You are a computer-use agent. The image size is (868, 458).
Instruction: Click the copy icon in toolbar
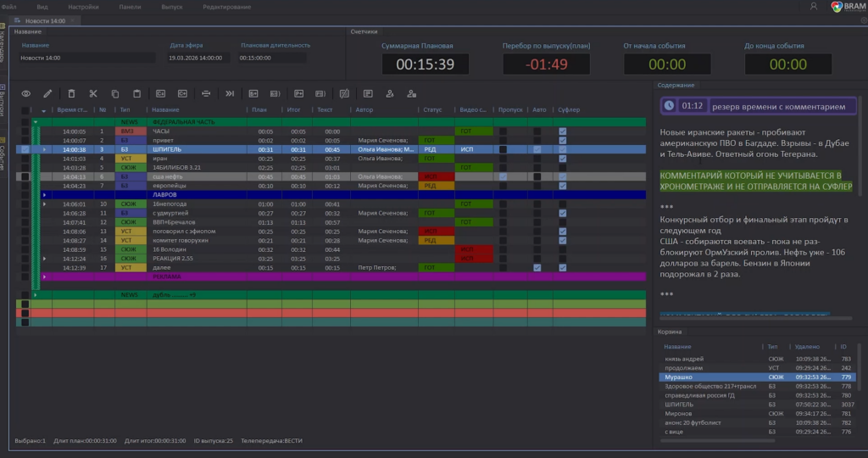(115, 93)
